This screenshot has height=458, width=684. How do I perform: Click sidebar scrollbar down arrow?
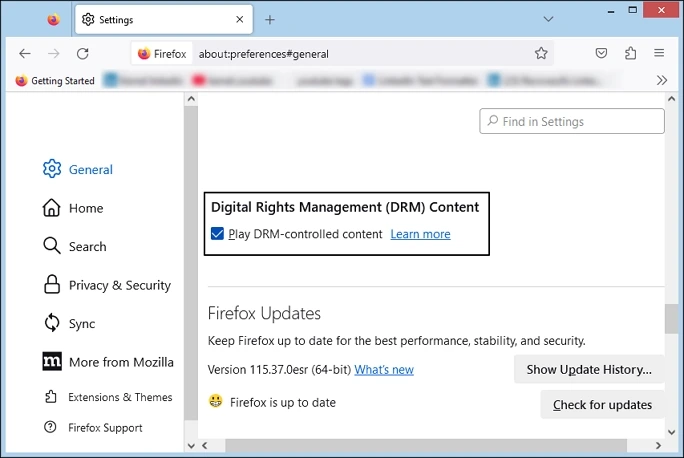tap(191, 446)
